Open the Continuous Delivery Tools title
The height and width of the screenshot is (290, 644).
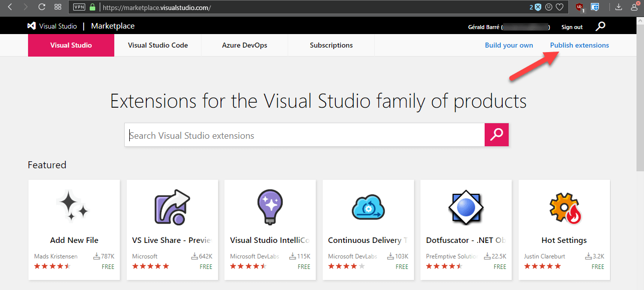point(368,240)
